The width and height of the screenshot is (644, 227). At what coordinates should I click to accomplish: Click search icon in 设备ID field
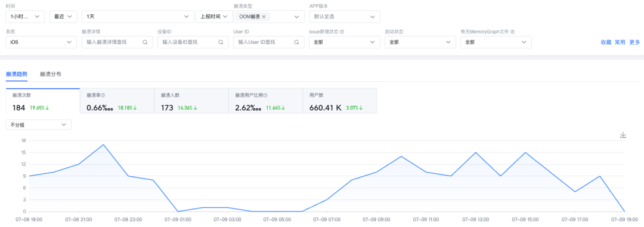221,42
